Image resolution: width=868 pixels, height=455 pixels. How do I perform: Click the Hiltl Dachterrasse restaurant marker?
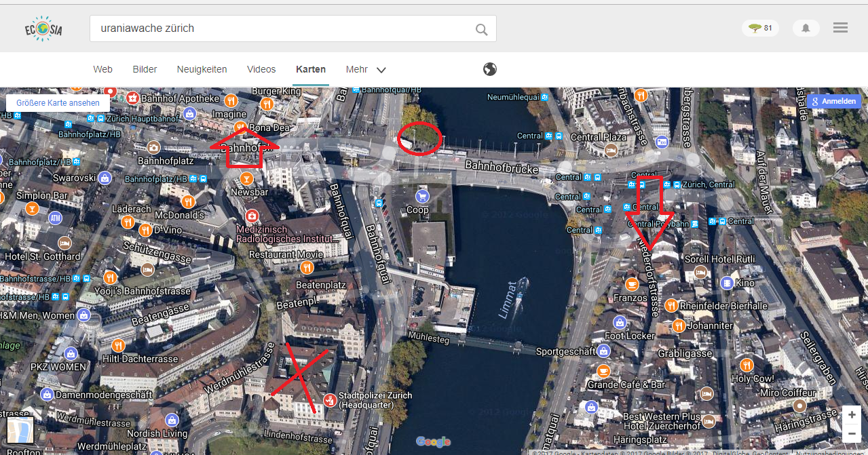click(118, 345)
